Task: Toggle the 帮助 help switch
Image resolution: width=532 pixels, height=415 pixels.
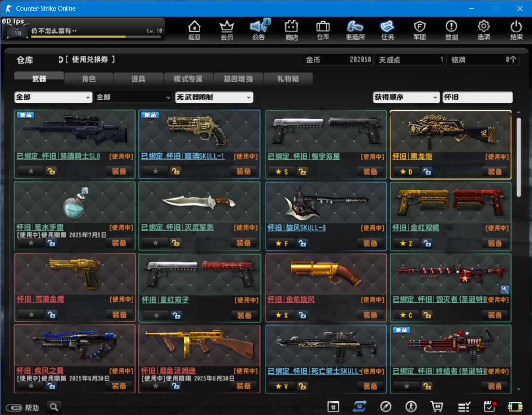Action: pos(14,407)
